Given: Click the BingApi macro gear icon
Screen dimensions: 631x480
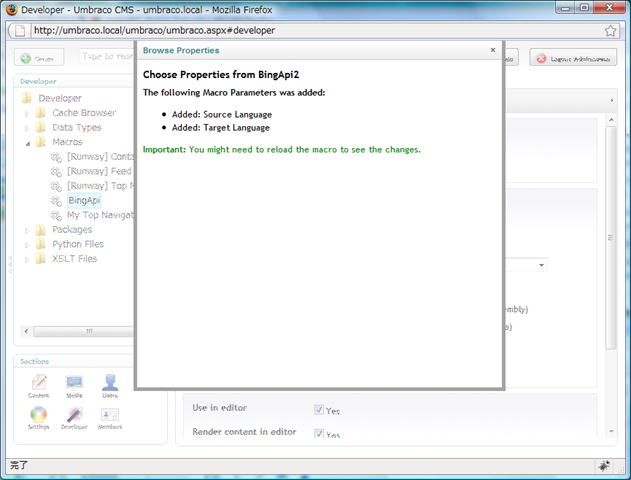Looking at the screenshot, I should [56, 200].
